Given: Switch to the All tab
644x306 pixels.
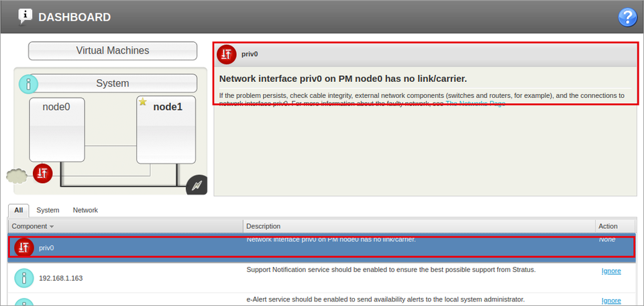Looking at the screenshot, I should (x=19, y=210).
